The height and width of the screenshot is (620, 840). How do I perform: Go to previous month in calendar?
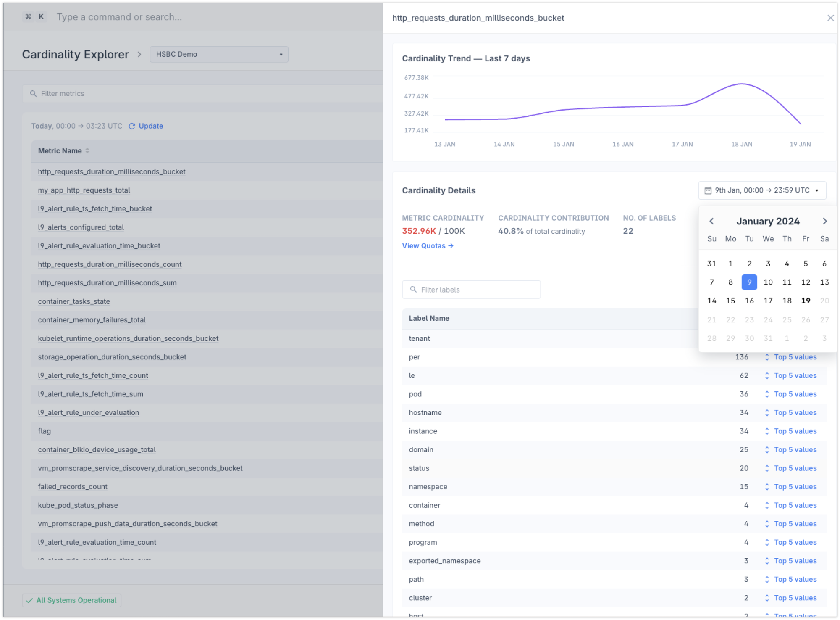(711, 221)
